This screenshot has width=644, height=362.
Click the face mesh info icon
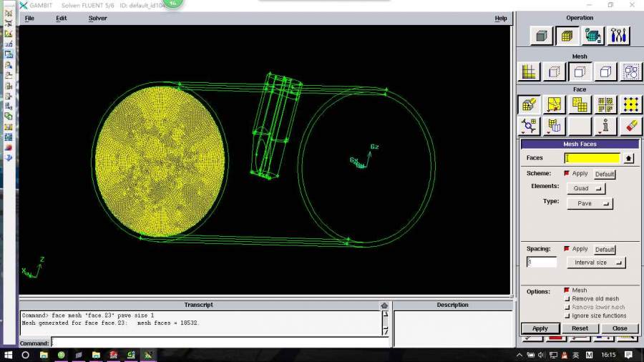tap(605, 126)
